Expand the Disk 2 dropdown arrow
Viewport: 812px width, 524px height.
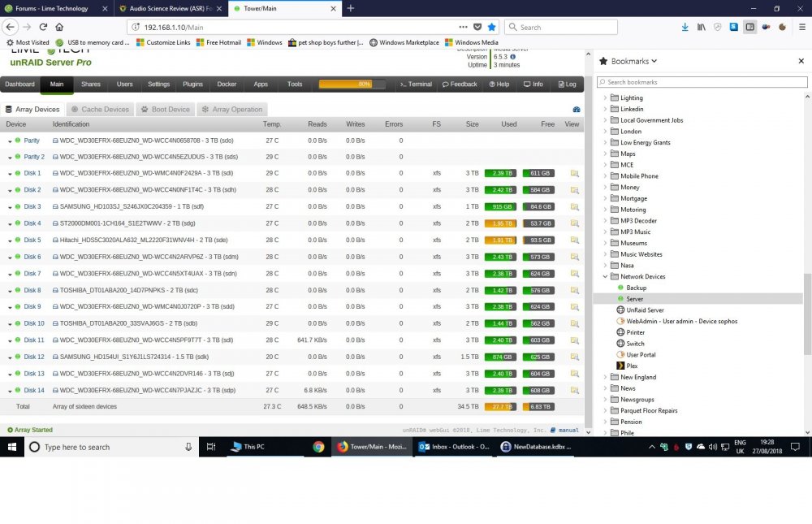(x=10, y=191)
